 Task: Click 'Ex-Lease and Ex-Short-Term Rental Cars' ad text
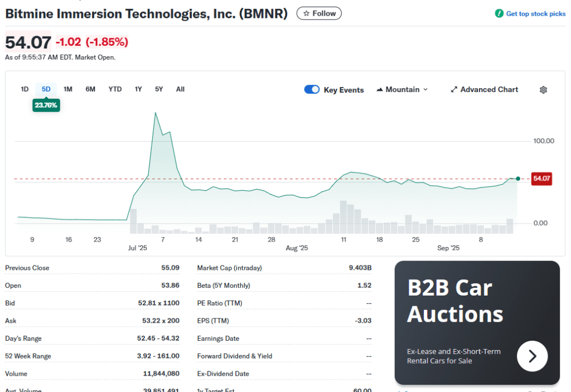click(453, 356)
